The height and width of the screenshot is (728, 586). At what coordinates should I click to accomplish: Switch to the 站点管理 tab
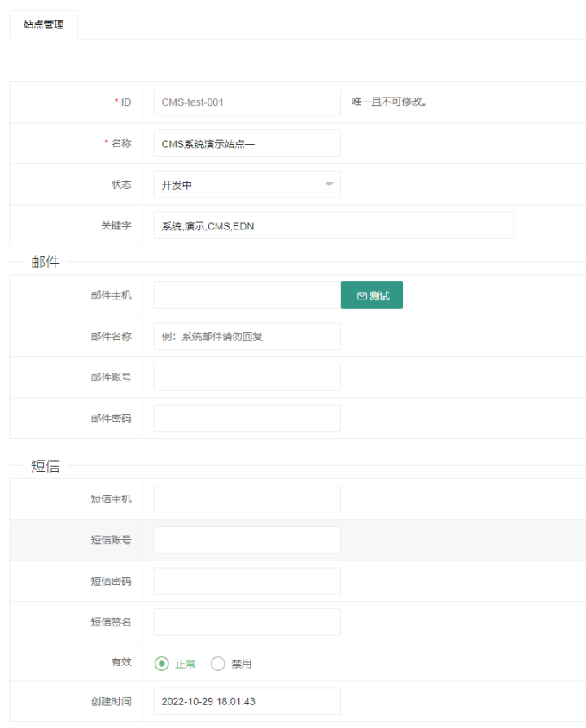[x=44, y=25]
